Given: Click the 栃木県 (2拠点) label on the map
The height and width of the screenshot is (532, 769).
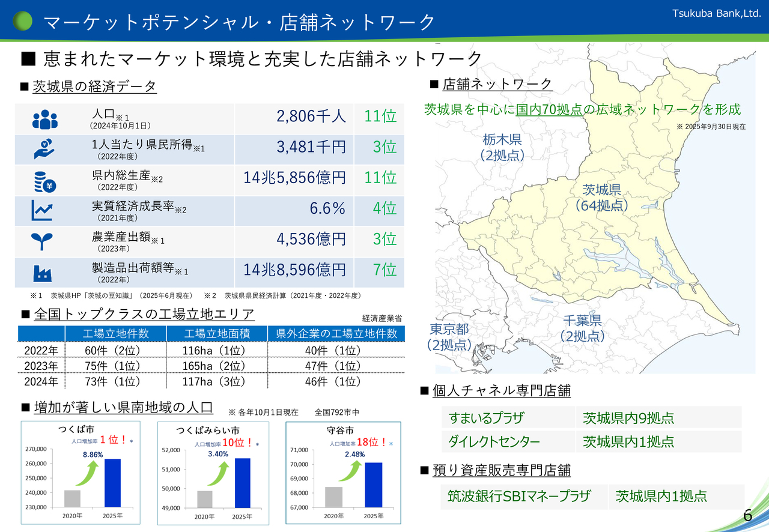Looking at the screenshot, I should [x=502, y=147].
